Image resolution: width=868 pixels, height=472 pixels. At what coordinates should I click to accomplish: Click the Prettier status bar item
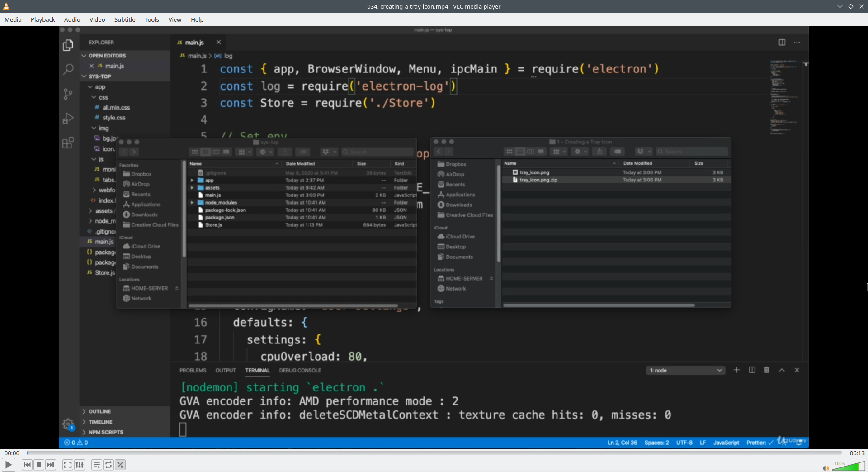[759, 443]
